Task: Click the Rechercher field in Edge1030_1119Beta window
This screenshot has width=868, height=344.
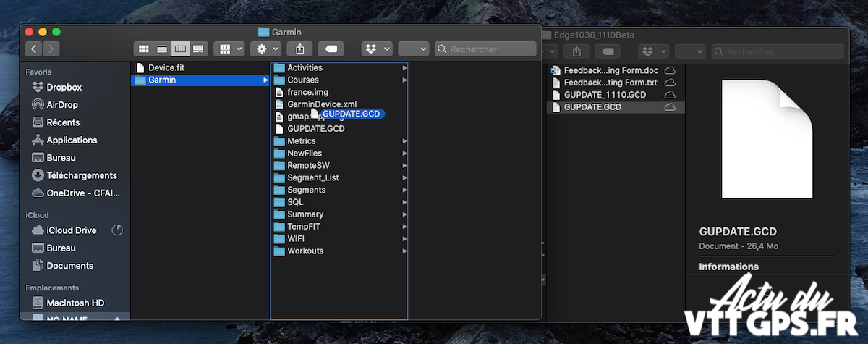Action: (x=778, y=51)
